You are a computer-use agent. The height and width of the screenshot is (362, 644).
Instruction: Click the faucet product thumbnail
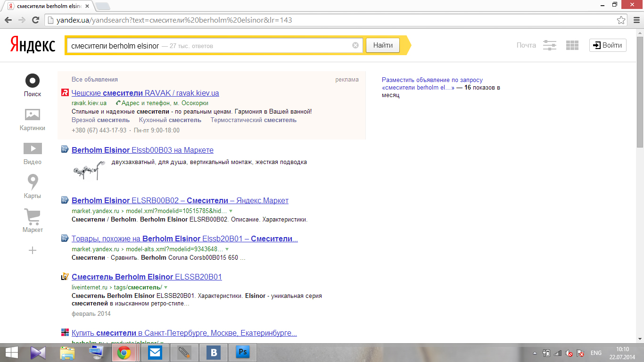(89, 170)
